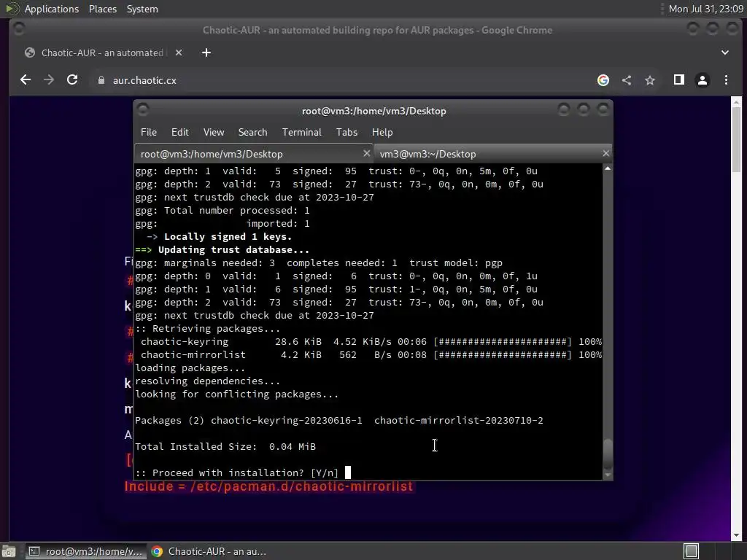Open Chrome three-dot menu
Viewport: 747px width, 560px height.
[x=726, y=80]
